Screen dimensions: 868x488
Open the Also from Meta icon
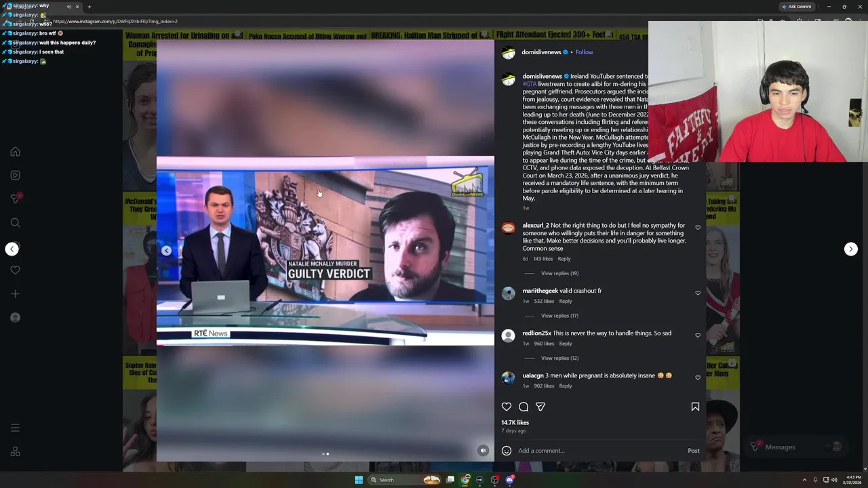pyautogui.click(x=15, y=451)
